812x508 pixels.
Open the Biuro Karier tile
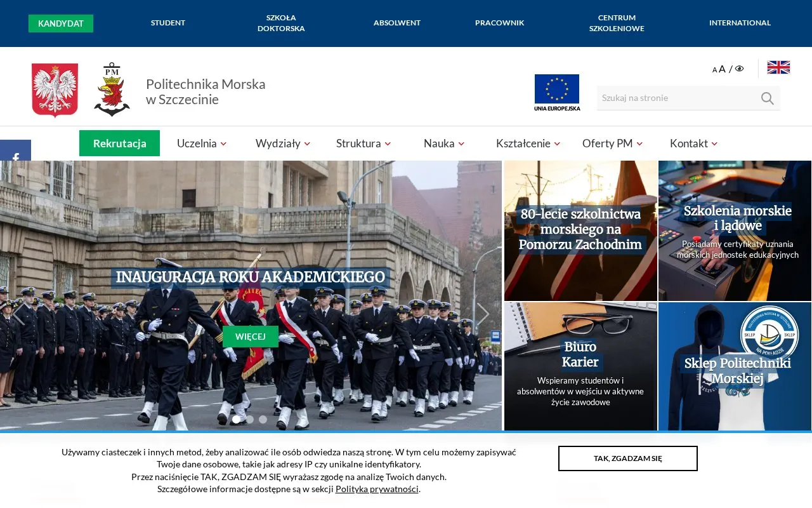[580, 366]
